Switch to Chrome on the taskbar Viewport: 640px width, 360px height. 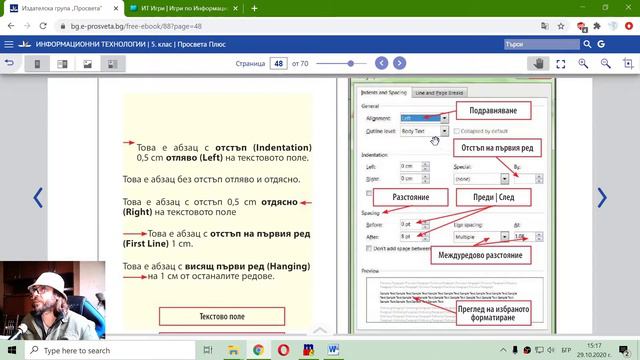click(258, 350)
